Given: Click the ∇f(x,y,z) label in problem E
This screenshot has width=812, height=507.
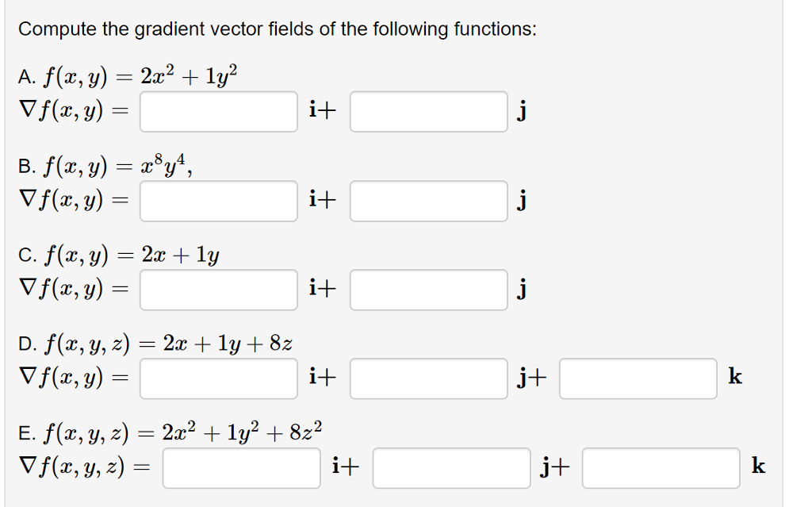Looking at the screenshot, I should (71, 468).
